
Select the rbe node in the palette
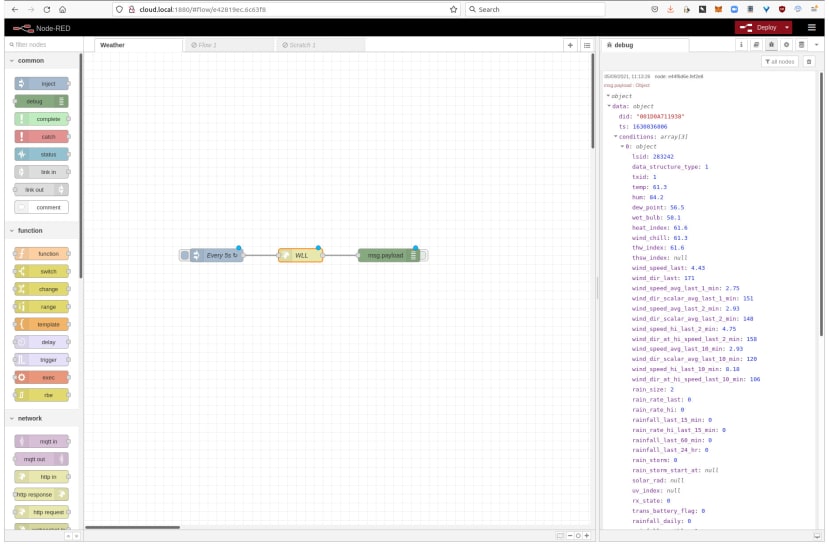[x=42, y=395]
